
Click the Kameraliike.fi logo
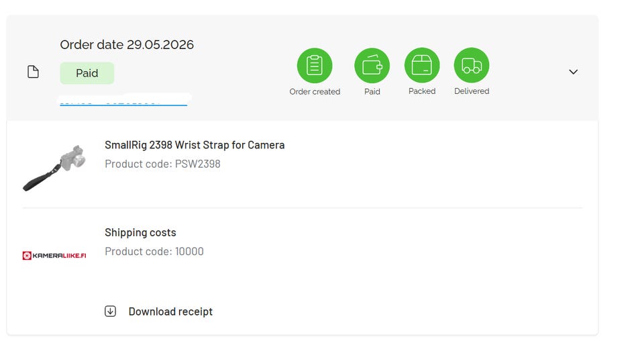(54, 256)
